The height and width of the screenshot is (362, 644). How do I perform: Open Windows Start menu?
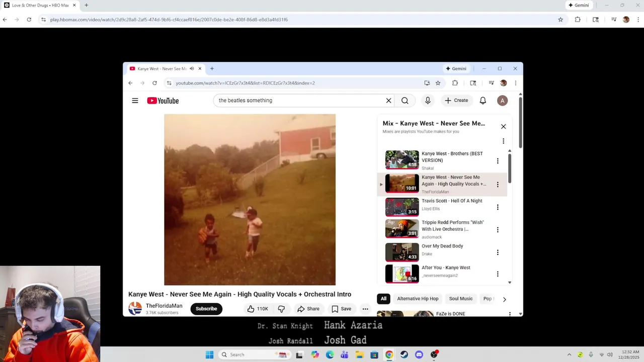[209, 354]
